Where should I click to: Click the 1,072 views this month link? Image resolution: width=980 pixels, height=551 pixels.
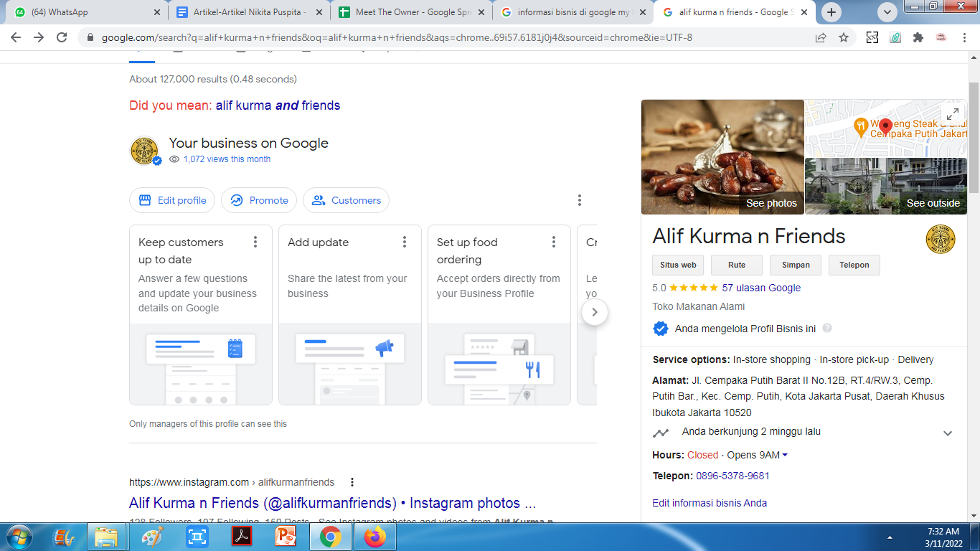[227, 159]
